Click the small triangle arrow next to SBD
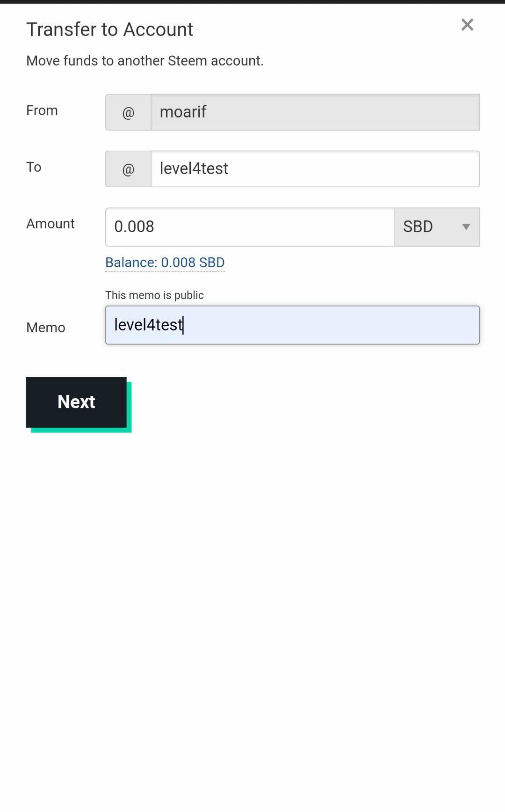This screenshot has width=505, height=812. [466, 227]
